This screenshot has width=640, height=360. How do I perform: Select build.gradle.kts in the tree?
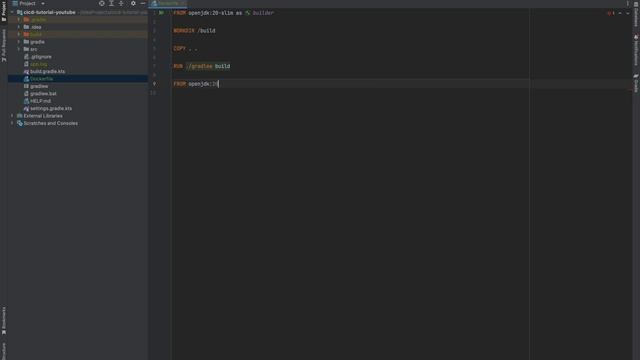tap(47, 71)
